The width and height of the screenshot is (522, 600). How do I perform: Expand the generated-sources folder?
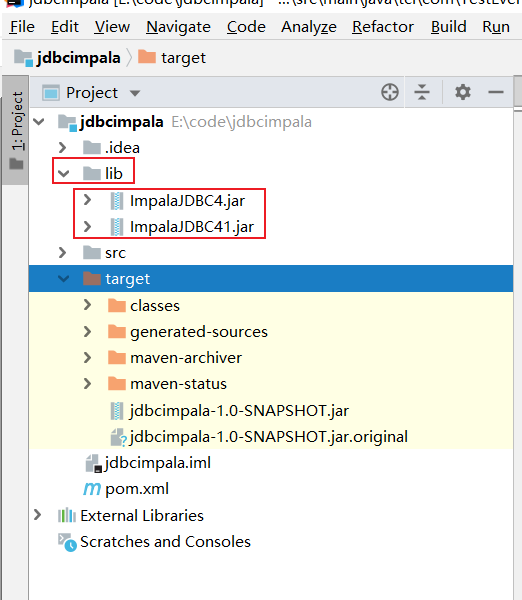tap(87, 331)
